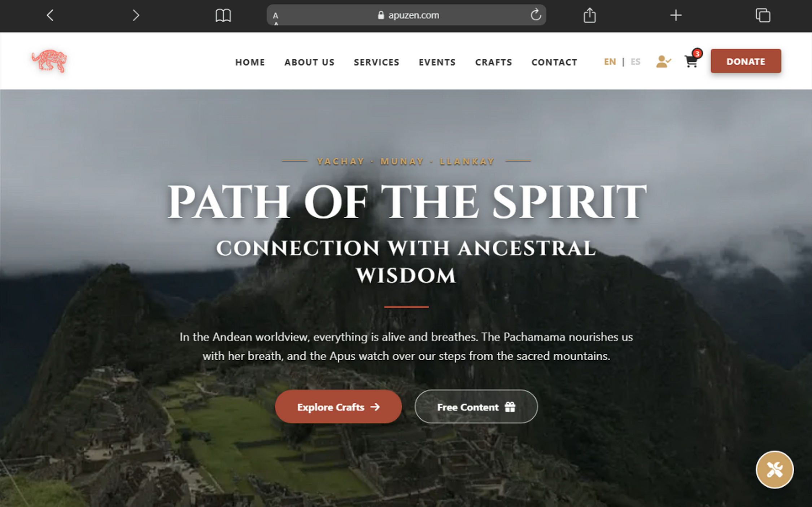Switch language to ES
812x507 pixels.
point(635,62)
